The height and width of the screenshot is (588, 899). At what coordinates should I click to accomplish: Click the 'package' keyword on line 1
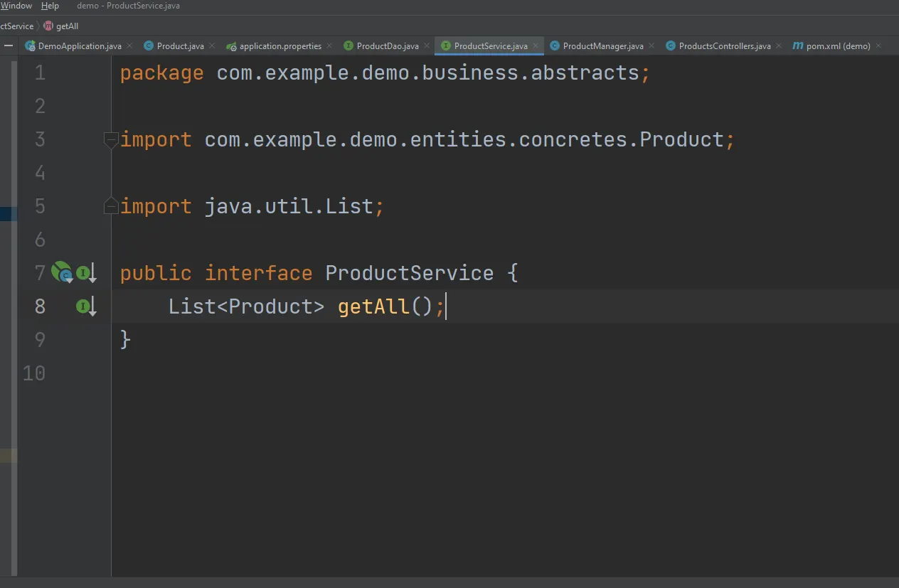coord(161,73)
